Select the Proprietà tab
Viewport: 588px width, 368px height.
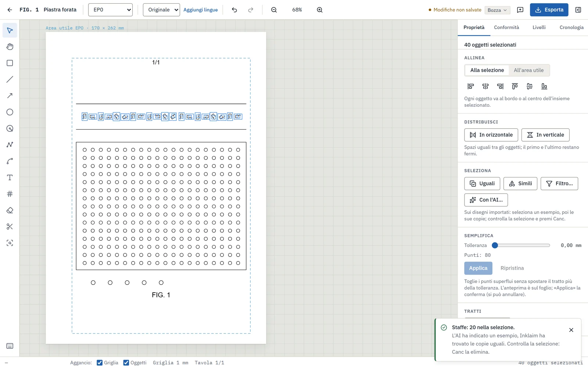click(474, 28)
